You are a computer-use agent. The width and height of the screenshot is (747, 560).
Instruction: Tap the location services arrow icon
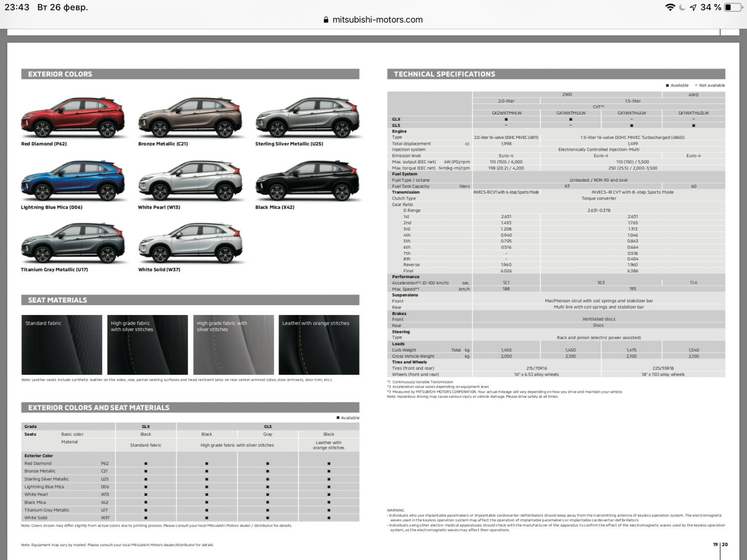pos(693,7)
